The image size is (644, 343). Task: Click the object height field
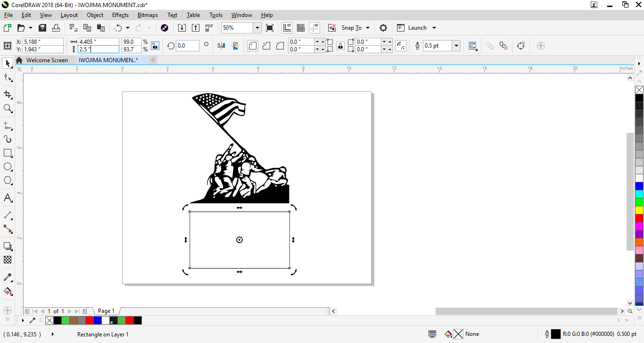(99, 49)
